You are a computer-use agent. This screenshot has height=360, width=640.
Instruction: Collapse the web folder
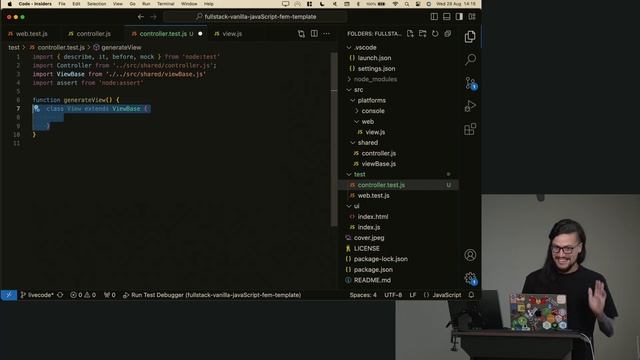357,122
